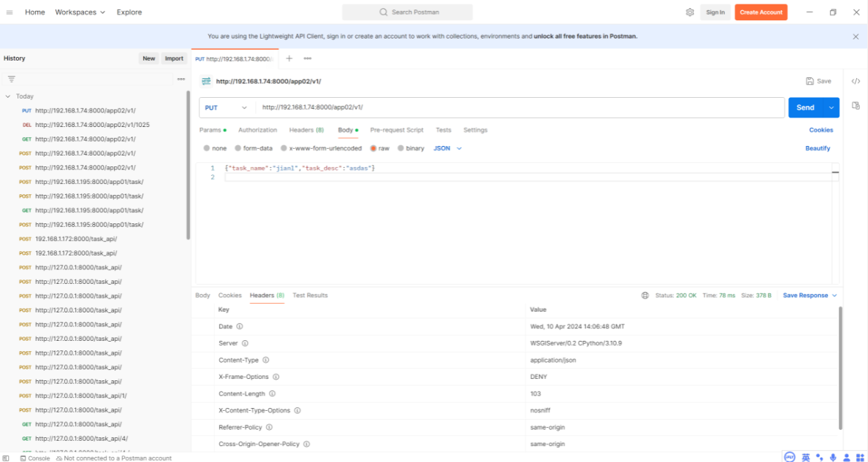Click the Sign In button
The image size is (868, 462).
coord(715,12)
